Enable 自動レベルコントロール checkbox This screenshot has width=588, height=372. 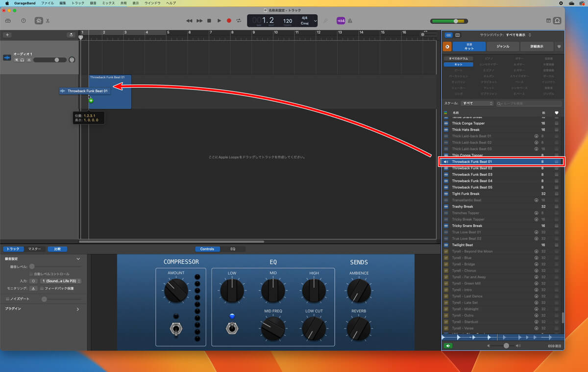click(x=31, y=274)
